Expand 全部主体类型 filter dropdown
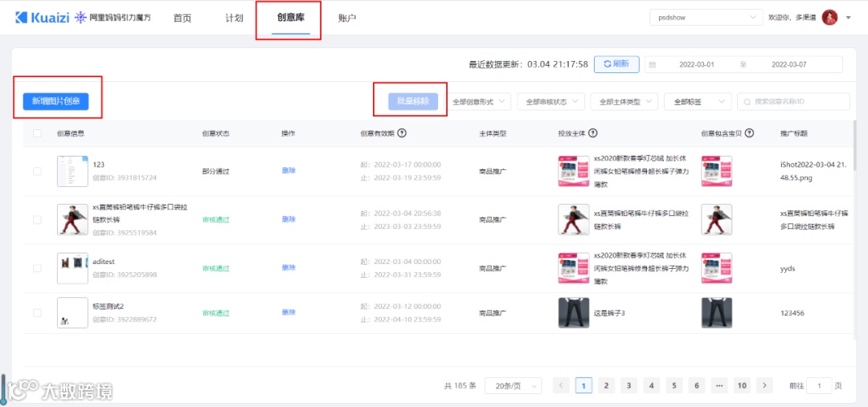The image size is (868, 407). [x=624, y=102]
